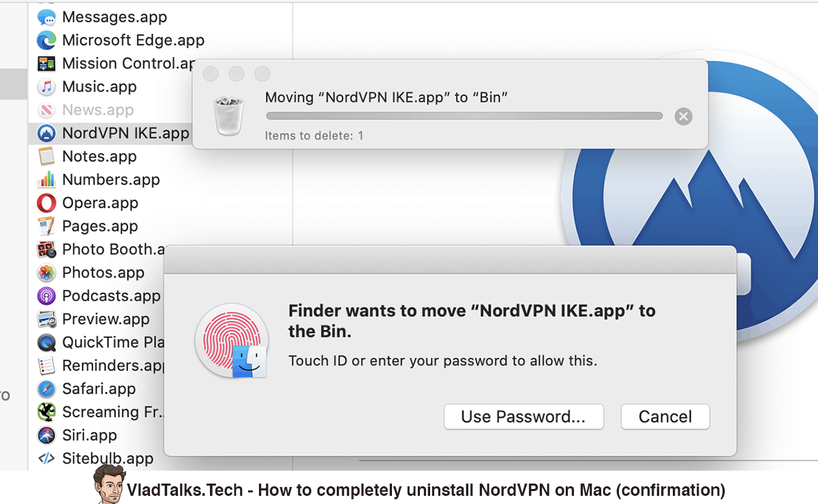
Task: Select the Siri.app file name
Action: coord(89,435)
